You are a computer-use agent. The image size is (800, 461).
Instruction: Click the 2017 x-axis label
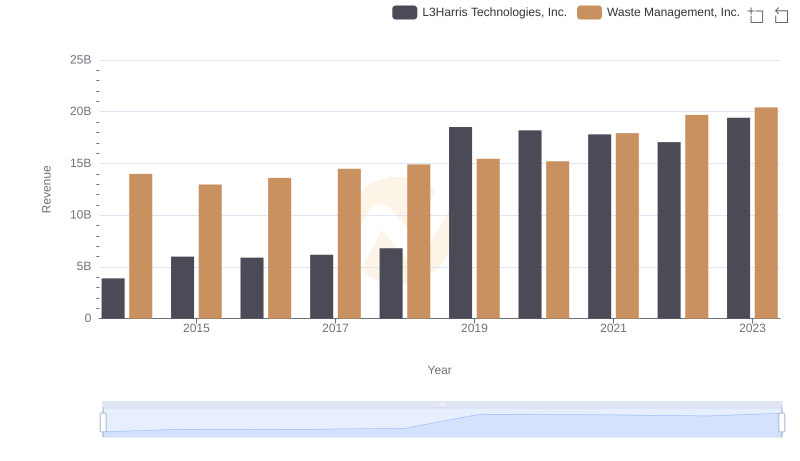click(x=335, y=328)
